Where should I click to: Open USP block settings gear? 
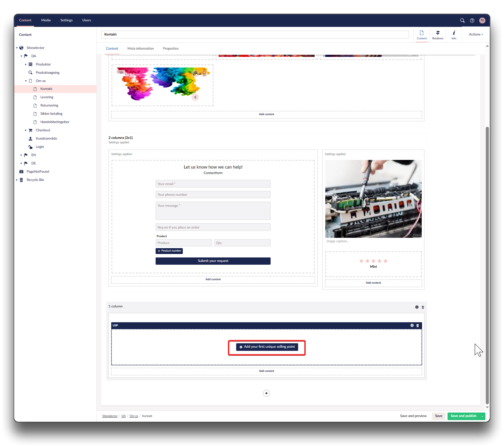pyautogui.click(x=412, y=325)
